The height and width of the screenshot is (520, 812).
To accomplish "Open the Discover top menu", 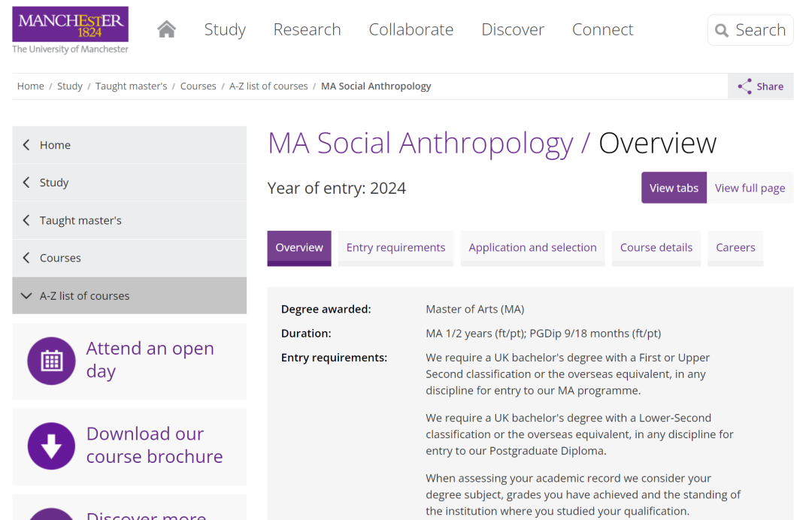I will (x=513, y=29).
